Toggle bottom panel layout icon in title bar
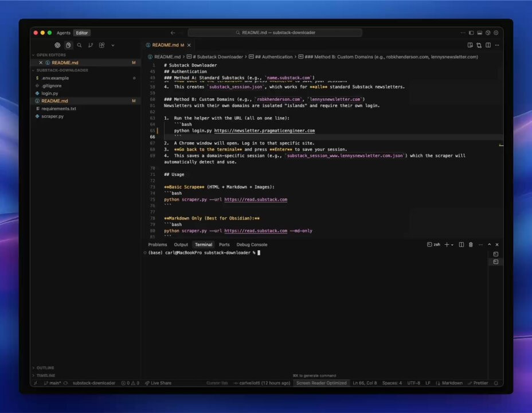This screenshot has width=532, height=413. 479,33
